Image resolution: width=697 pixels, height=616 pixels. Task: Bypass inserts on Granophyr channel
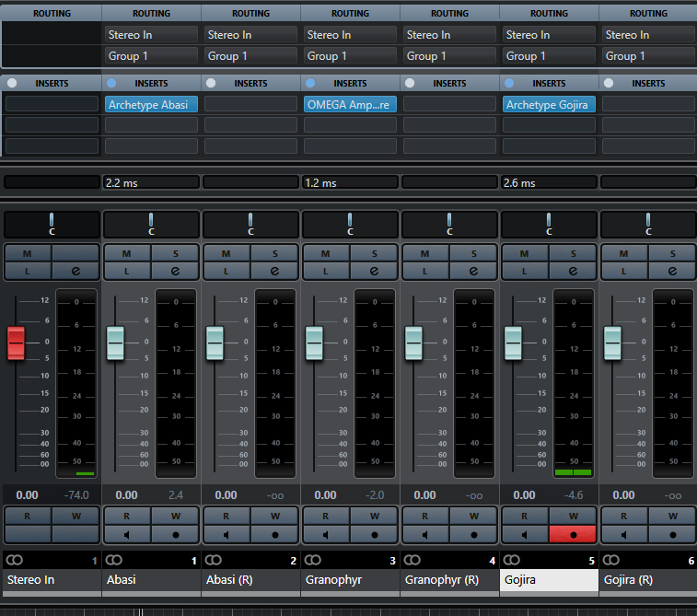(x=310, y=83)
